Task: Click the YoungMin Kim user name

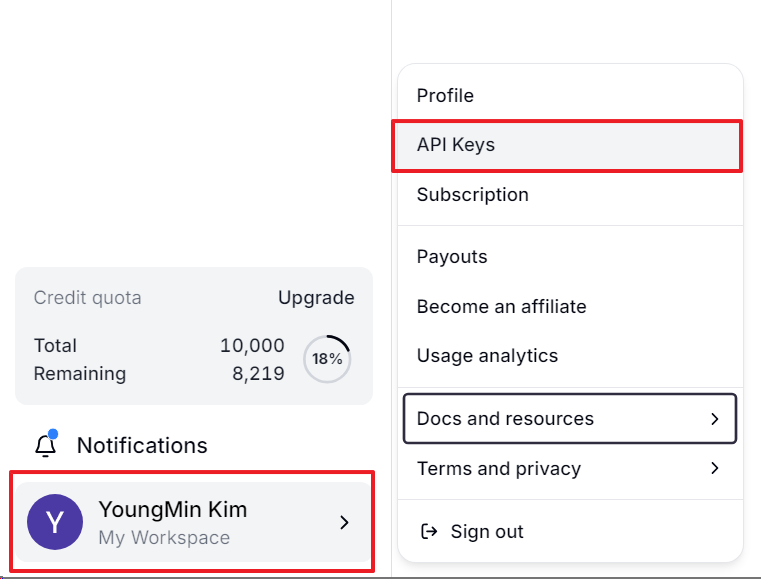Action: coord(173,509)
